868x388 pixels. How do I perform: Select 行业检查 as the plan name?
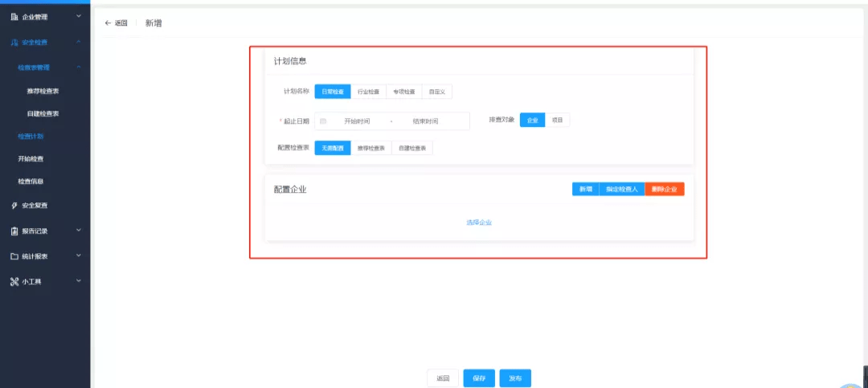(368, 92)
